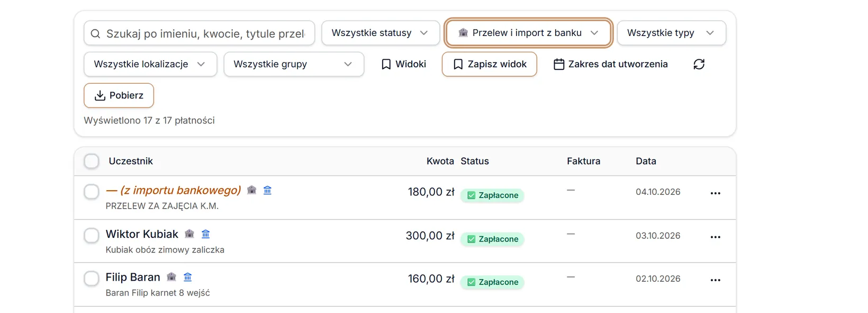Click the participant name Wiktor Kubiak

[x=142, y=234]
